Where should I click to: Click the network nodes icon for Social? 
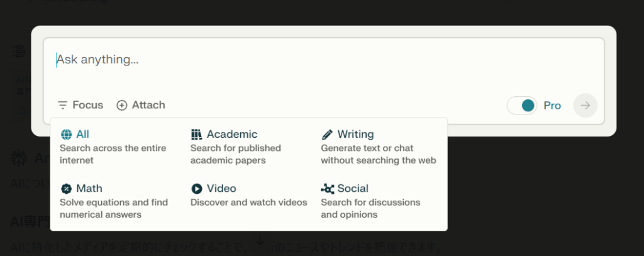point(328,188)
